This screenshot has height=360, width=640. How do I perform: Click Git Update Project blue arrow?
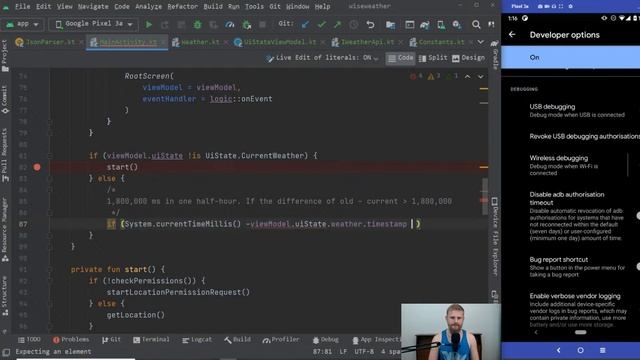tap(305, 24)
